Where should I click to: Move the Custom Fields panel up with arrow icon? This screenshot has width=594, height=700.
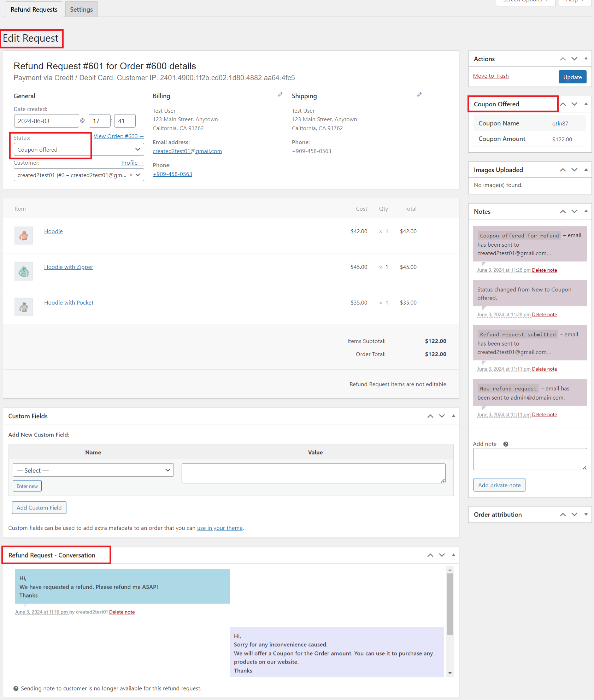tap(430, 416)
